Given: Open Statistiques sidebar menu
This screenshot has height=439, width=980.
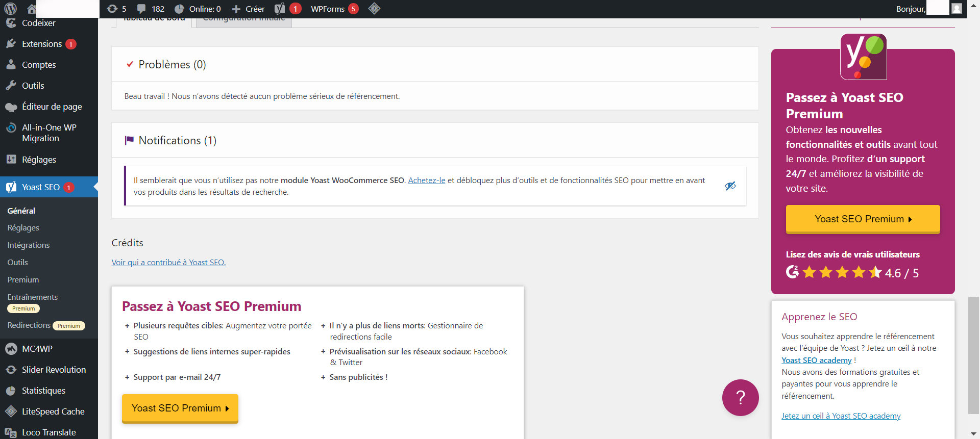Looking at the screenshot, I should pyautogui.click(x=49, y=391).
